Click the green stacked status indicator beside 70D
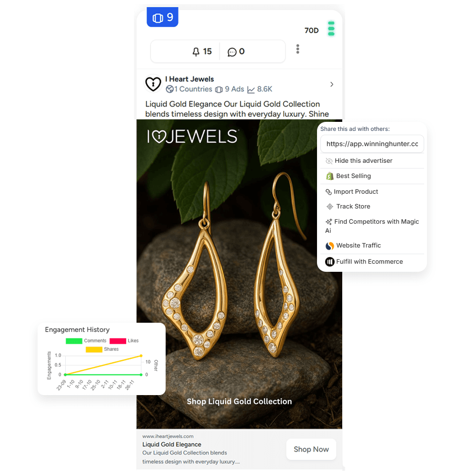The width and height of the screenshot is (476, 476). click(331, 29)
